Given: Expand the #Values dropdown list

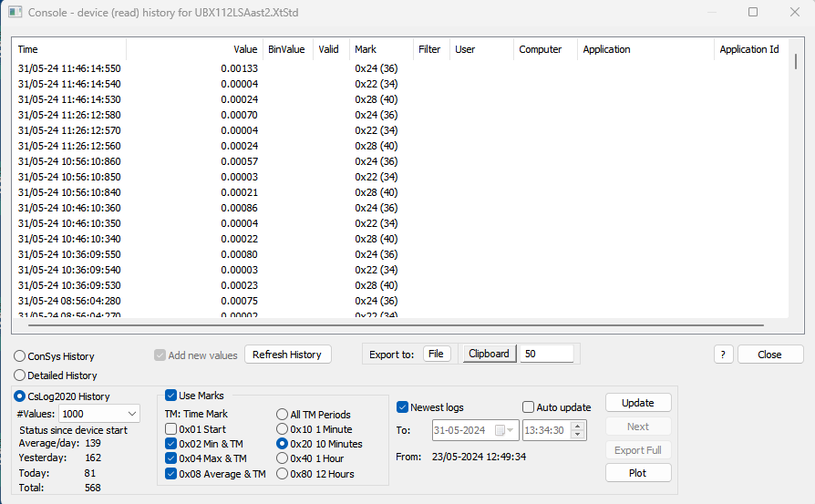Looking at the screenshot, I should (x=130, y=413).
